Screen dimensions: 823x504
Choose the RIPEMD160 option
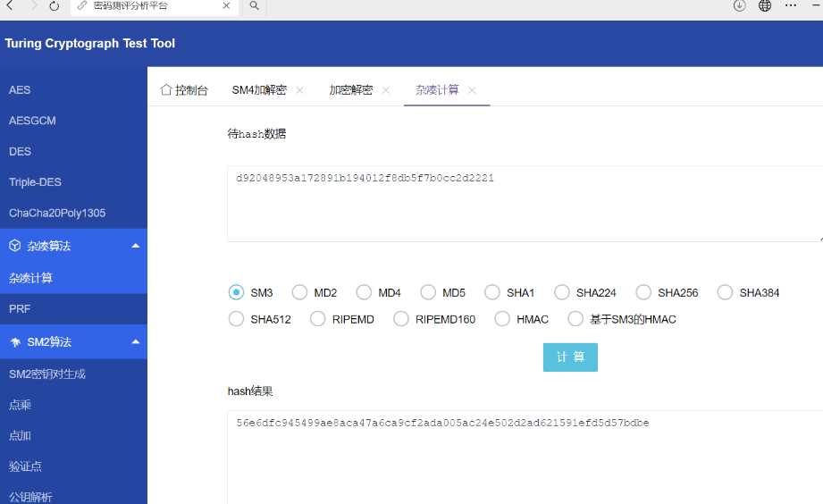[401, 319]
